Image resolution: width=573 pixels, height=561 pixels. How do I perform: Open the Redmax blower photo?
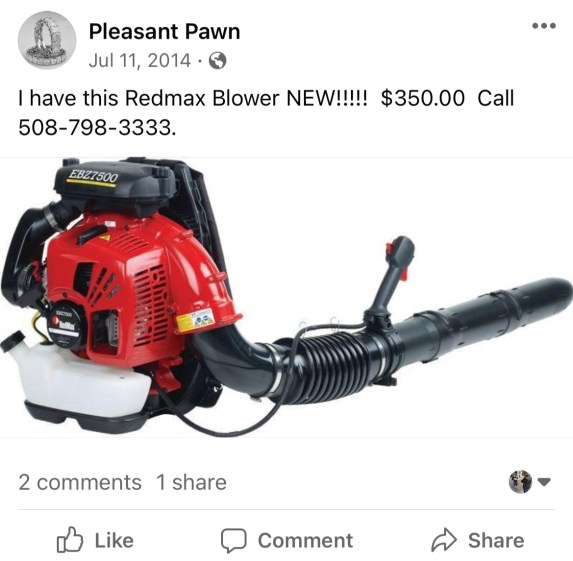click(x=286, y=297)
